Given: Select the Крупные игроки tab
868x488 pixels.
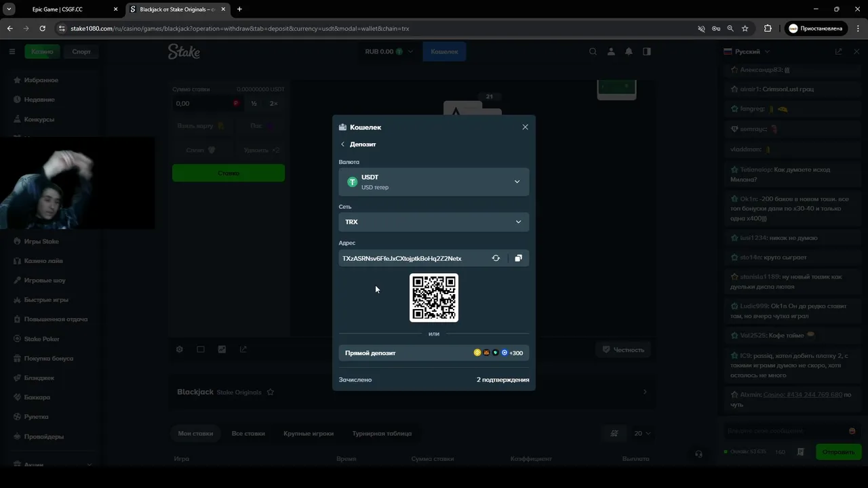Looking at the screenshot, I should click(x=309, y=433).
